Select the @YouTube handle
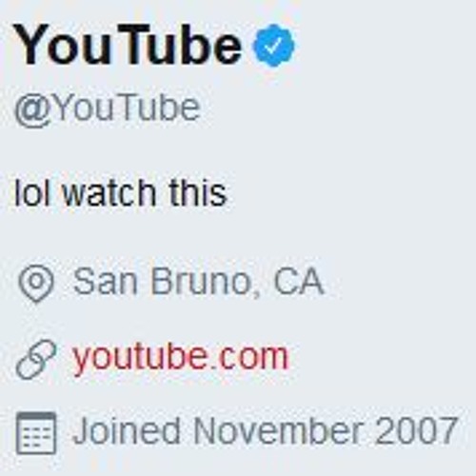The height and width of the screenshot is (476, 476). tap(108, 109)
